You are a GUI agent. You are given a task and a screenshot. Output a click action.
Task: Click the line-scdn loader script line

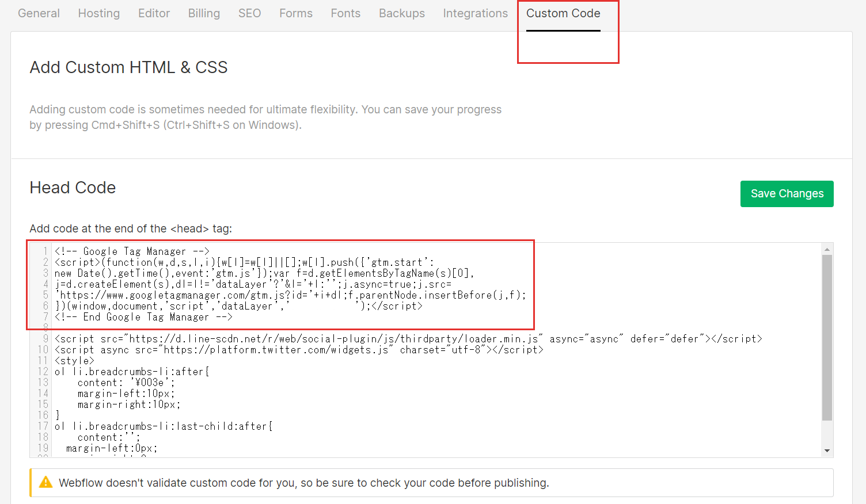point(408,339)
